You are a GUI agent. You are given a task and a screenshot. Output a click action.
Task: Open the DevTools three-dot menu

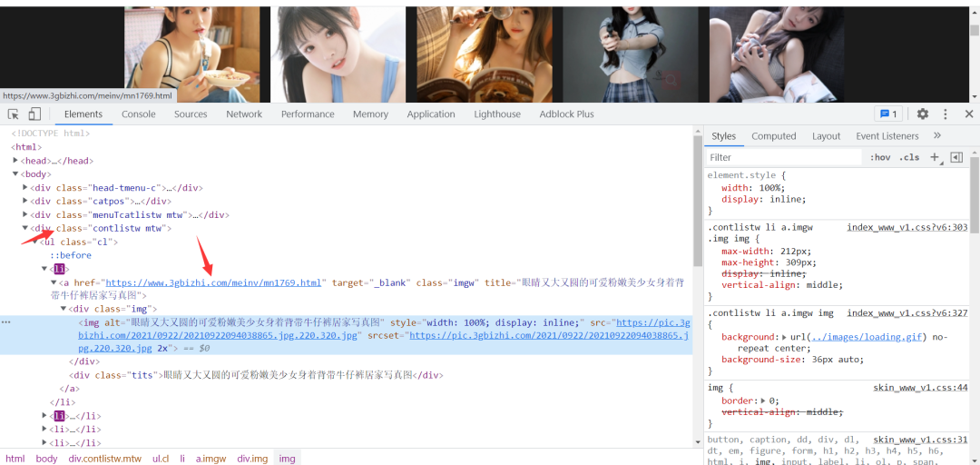(x=946, y=114)
